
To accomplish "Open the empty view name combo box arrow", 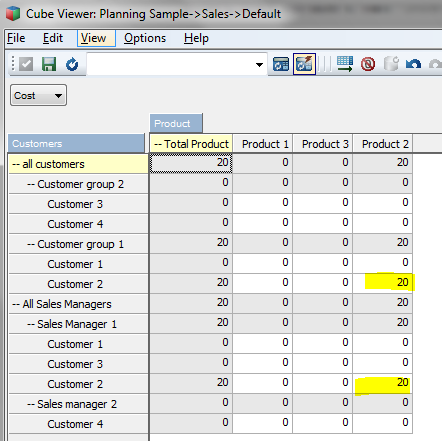I will pyautogui.click(x=259, y=64).
